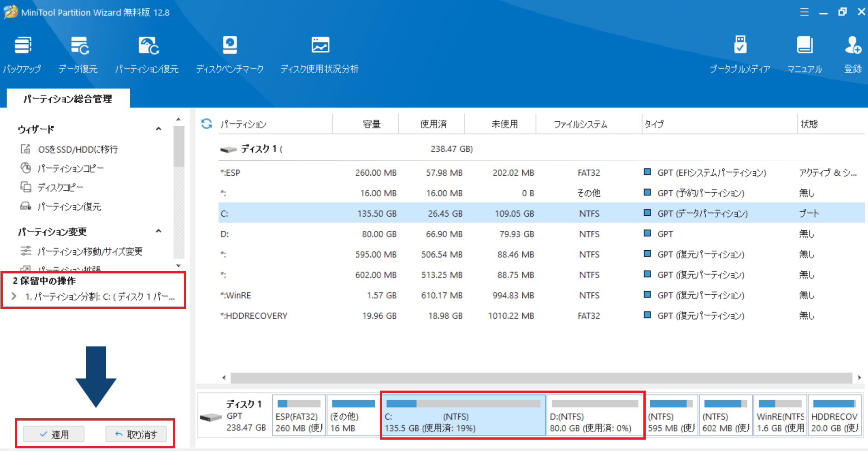
Task: Switch to パーティション総合管理 tab
Action: (x=68, y=99)
